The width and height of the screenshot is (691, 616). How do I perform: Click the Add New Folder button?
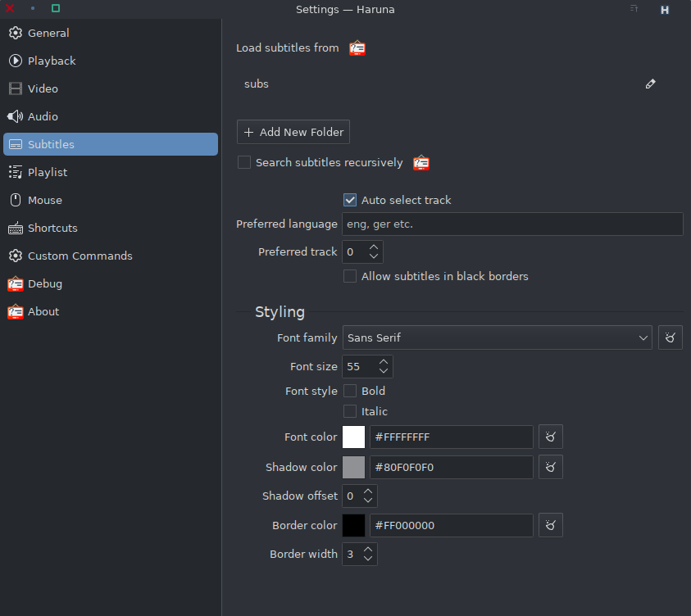293,132
